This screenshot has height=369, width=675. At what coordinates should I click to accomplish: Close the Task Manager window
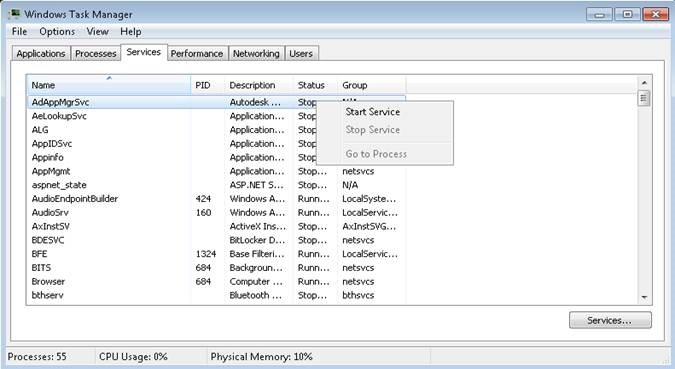pyautogui.click(x=655, y=15)
